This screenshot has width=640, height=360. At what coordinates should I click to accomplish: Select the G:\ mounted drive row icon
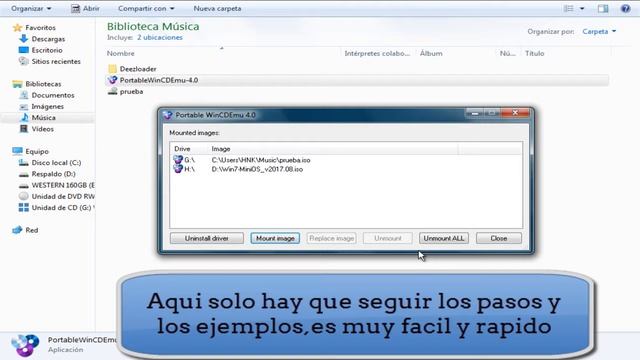coord(178,160)
